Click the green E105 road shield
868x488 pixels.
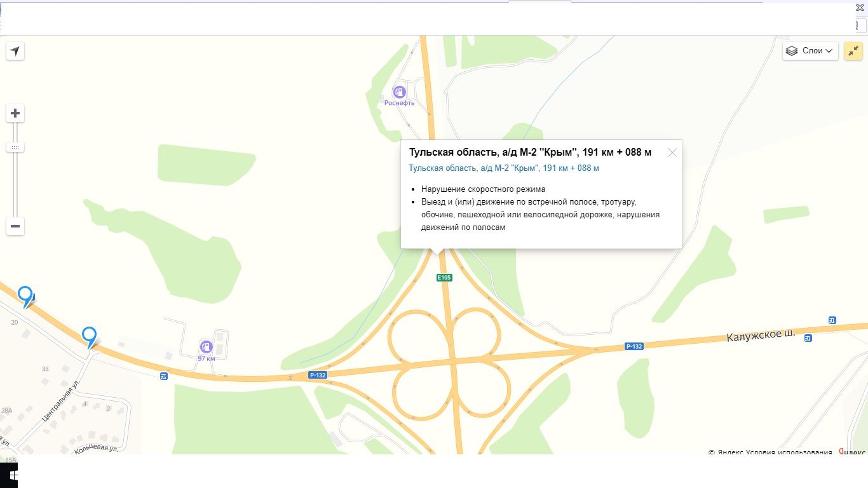(444, 278)
